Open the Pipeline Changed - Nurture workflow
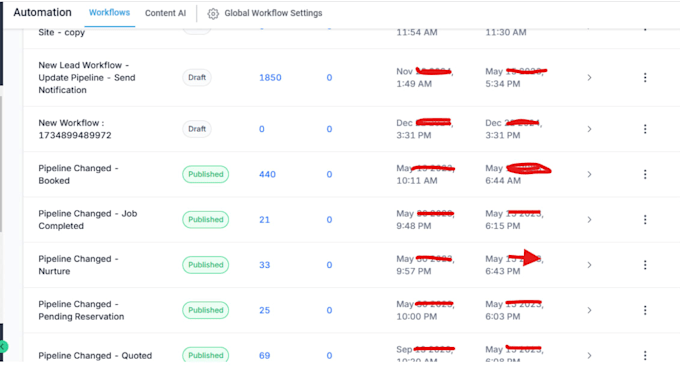680x390 pixels. 78,265
